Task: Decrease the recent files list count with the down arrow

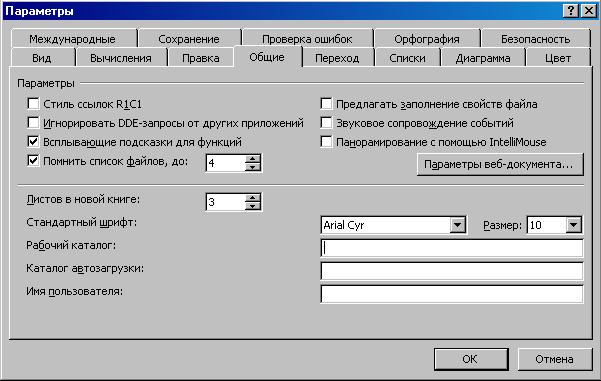Action: (253, 167)
